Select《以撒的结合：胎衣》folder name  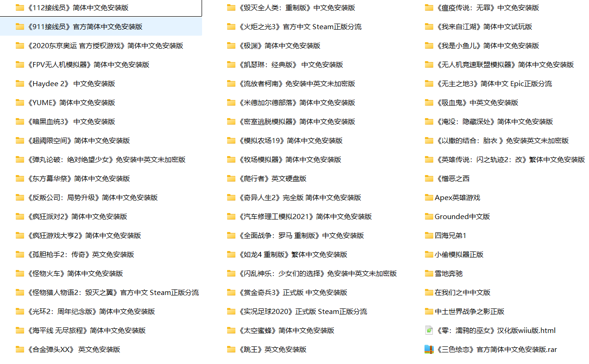tap(502, 140)
